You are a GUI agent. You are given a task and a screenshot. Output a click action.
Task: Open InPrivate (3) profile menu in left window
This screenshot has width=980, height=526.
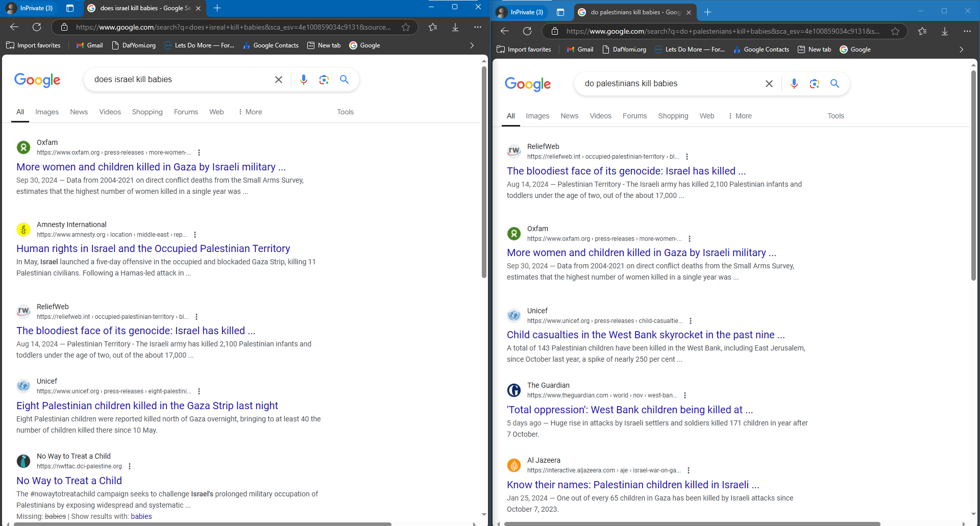tap(30, 8)
